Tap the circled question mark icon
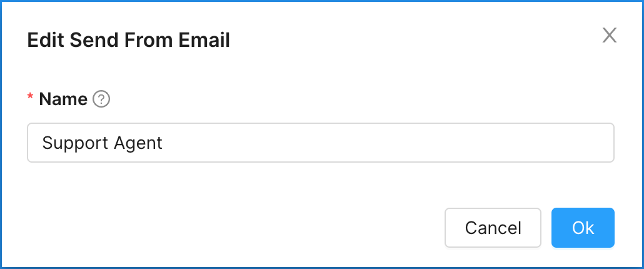Screen dimensions: 644x269 101,99
